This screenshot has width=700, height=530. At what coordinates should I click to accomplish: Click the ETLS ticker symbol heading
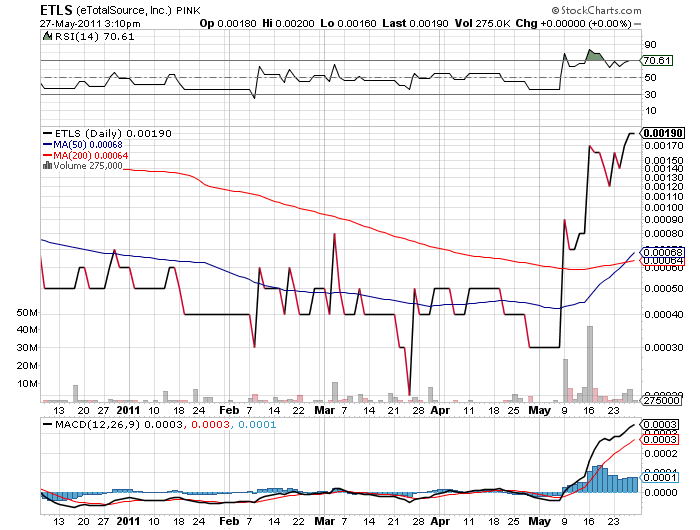click(56, 9)
